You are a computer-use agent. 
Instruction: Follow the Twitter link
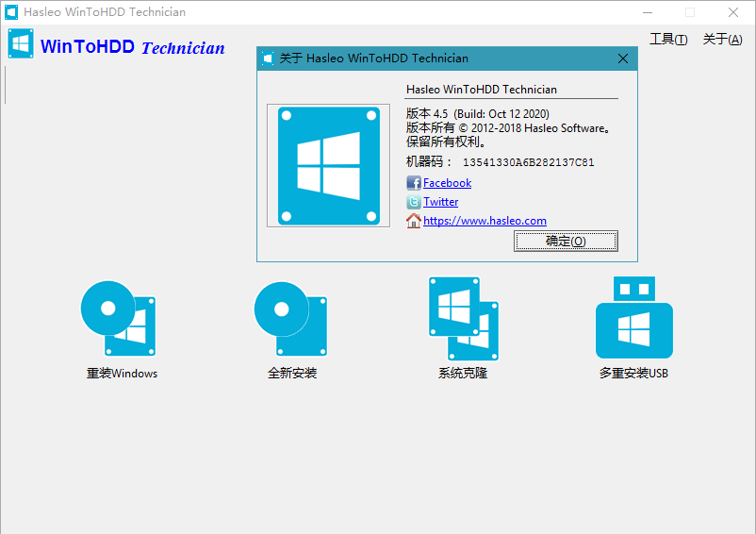coord(440,202)
